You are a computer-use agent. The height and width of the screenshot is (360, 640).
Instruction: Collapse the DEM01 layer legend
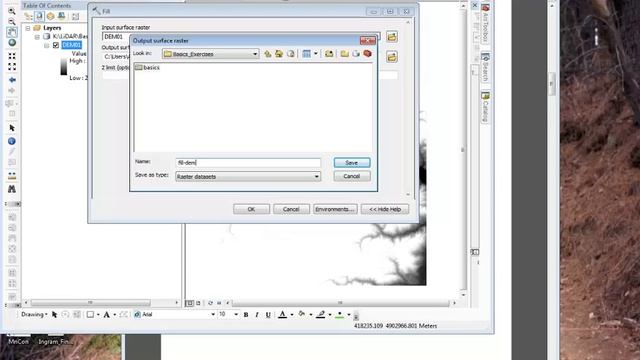(47, 45)
